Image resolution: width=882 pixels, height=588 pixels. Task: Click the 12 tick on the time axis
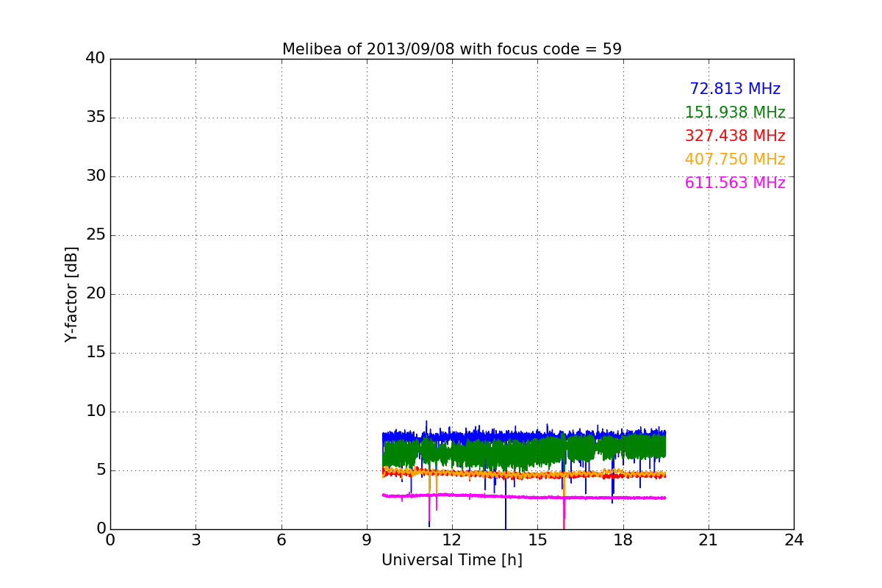(452, 540)
